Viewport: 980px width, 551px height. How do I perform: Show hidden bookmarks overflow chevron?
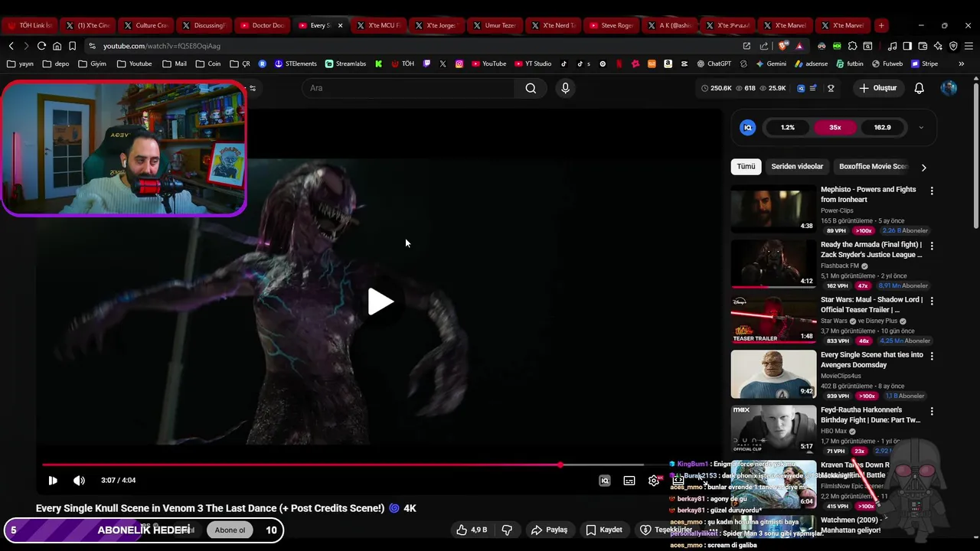(x=962, y=64)
